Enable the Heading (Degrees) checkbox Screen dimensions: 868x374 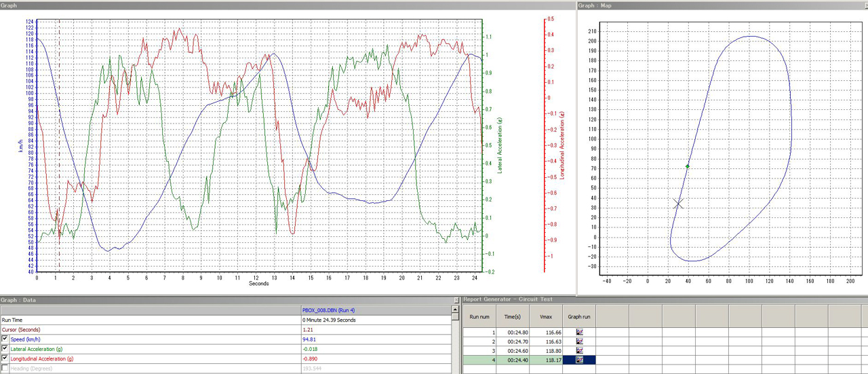5,368
